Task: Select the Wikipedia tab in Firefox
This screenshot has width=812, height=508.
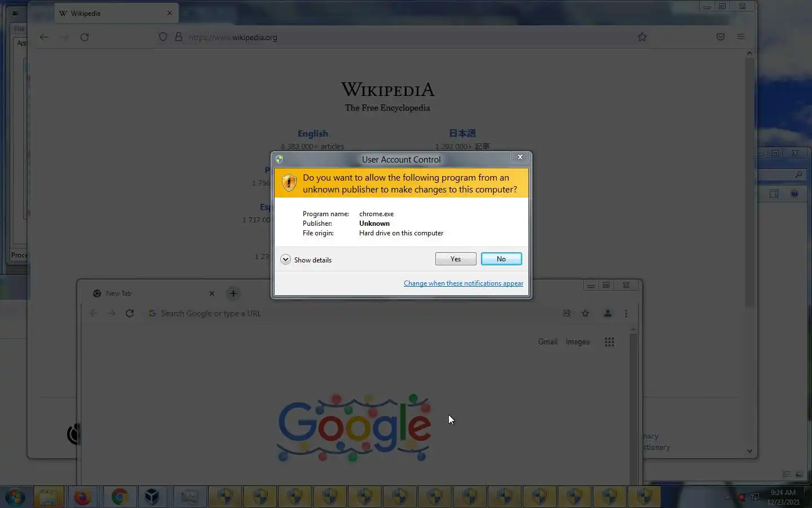Action: [x=116, y=13]
